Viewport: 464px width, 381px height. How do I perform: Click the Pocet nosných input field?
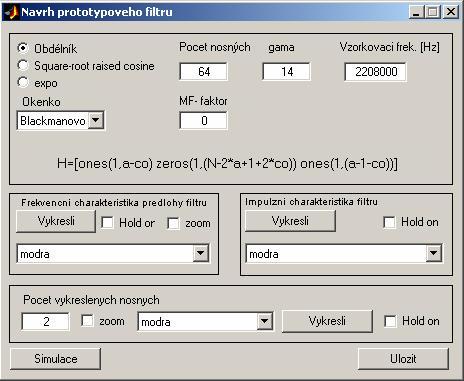tap(203, 72)
